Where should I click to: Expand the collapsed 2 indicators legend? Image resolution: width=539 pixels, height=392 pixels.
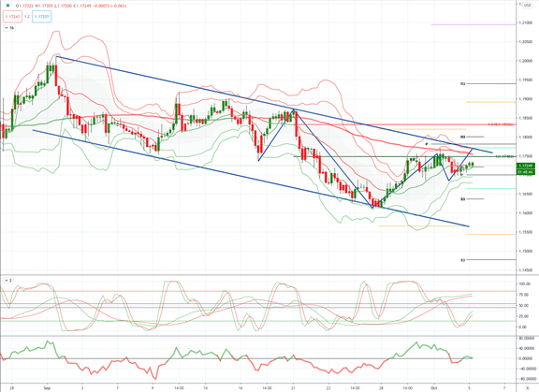click(x=7, y=281)
